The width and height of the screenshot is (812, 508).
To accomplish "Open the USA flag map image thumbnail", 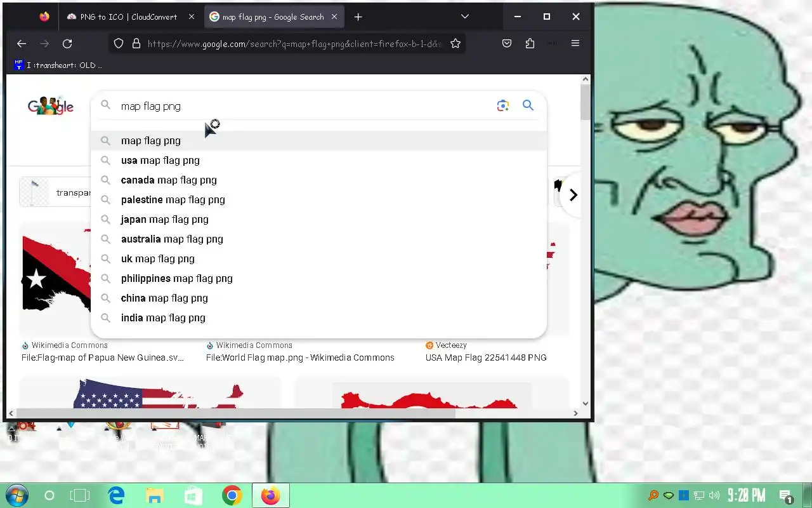I will tap(150, 393).
